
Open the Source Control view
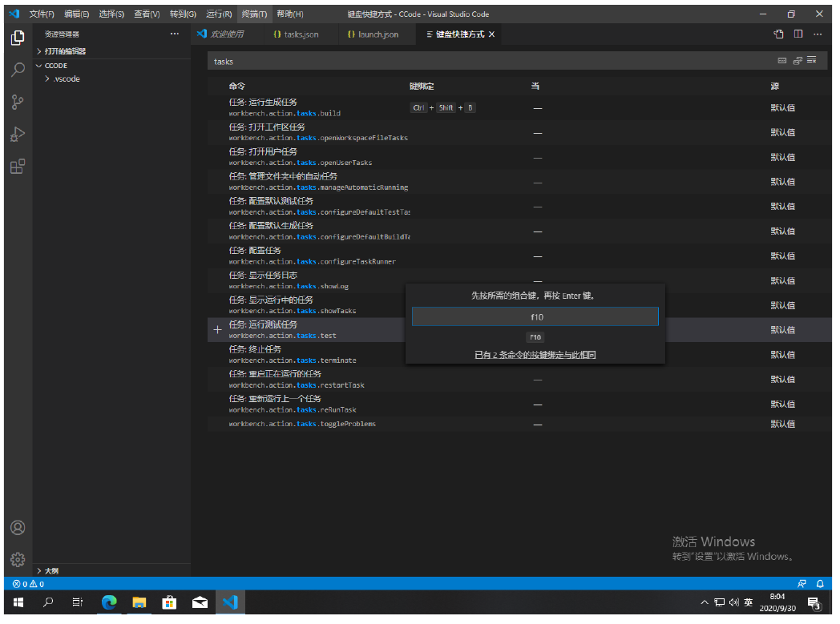[x=18, y=102]
